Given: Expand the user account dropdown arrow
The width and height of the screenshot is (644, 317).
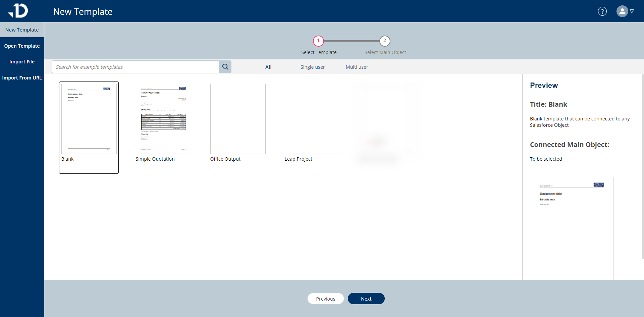Looking at the screenshot, I should pos(632,11).
